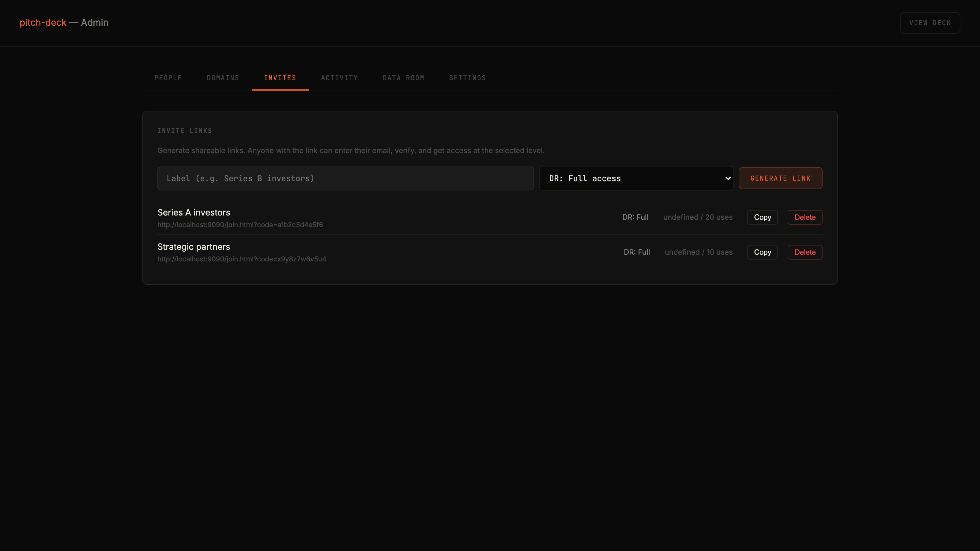The image size is (980, 551).
Task: Open the Data Room tab
Action: pyautogui.click(x=403, y=77)
